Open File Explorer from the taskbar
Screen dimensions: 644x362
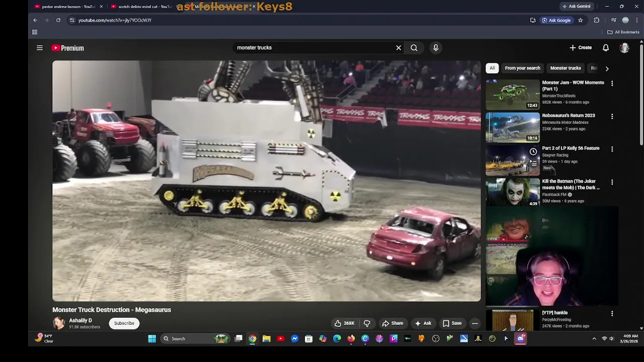[x=267, y=339]
